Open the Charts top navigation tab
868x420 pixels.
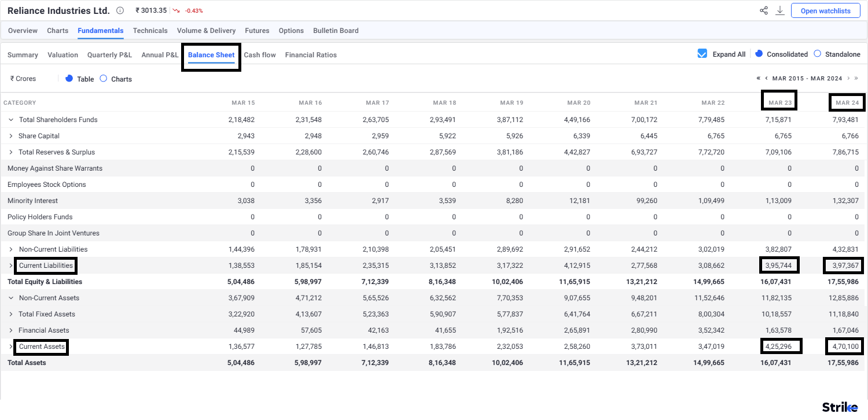[x=57, y=31]
